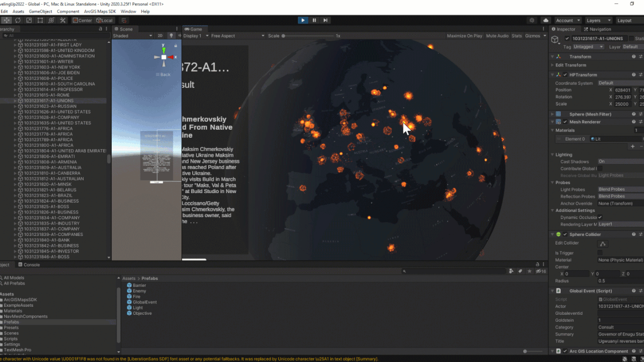The width and height of the screenshot is (644, 362).
Task: Toggle scene lighting bulb icon
Action: [172, 36]
